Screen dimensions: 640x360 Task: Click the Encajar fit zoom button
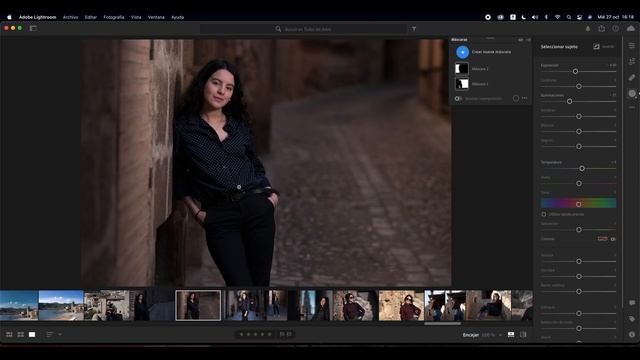click(470, 335)
